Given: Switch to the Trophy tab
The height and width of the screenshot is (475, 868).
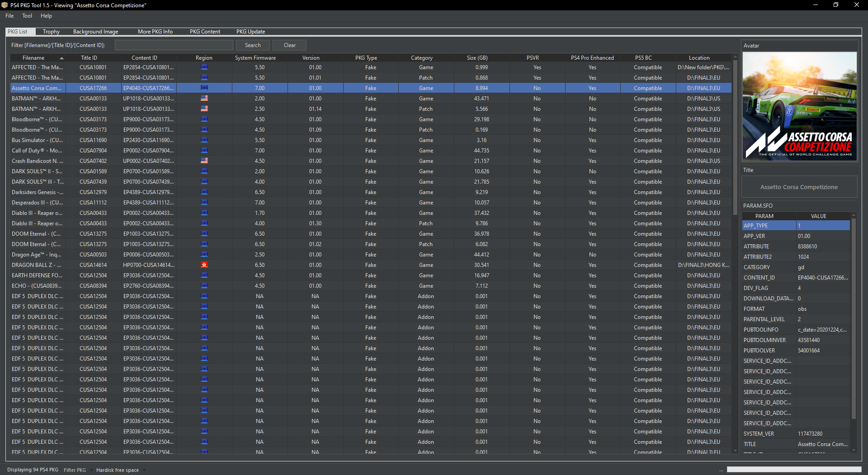Looking at the screenshot, I should click(x=51, y=31).
